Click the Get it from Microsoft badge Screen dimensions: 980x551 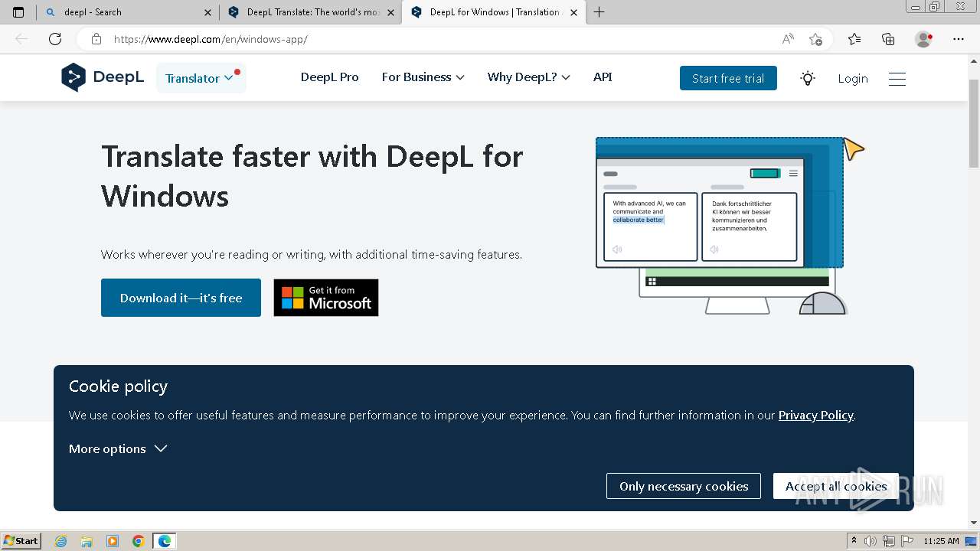pyautogui.click(x=326, y=298)
